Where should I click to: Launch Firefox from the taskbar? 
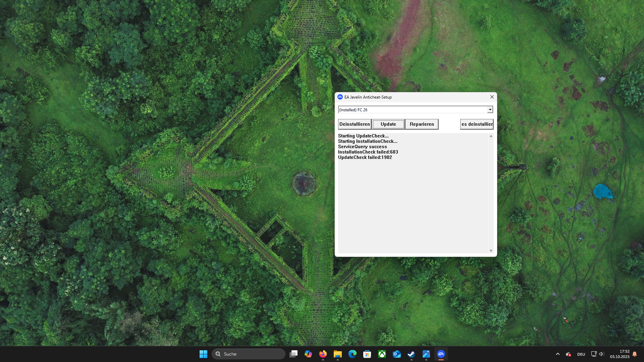(x=323, y=354)
